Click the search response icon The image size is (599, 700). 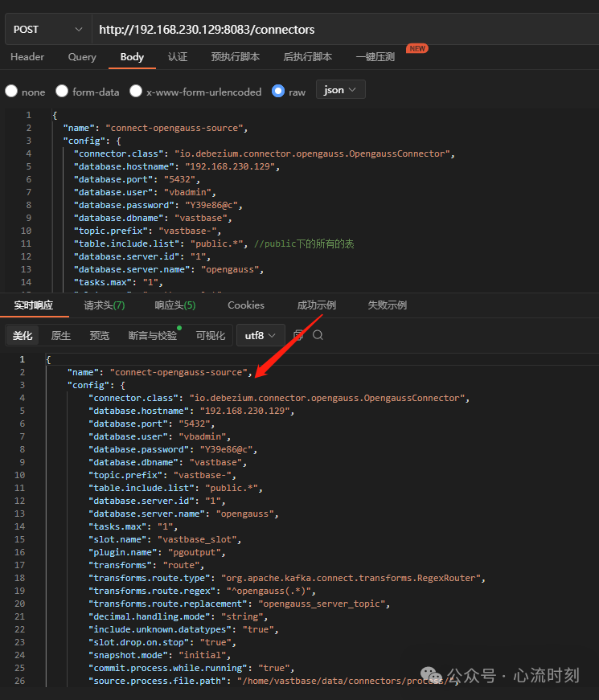coord(318,335)
